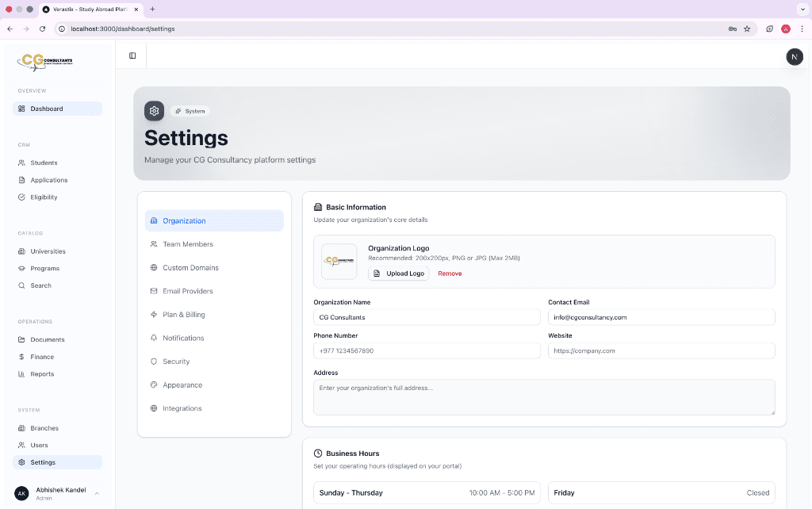Click the Finance dollar sign icon

[x=22, y=357]
